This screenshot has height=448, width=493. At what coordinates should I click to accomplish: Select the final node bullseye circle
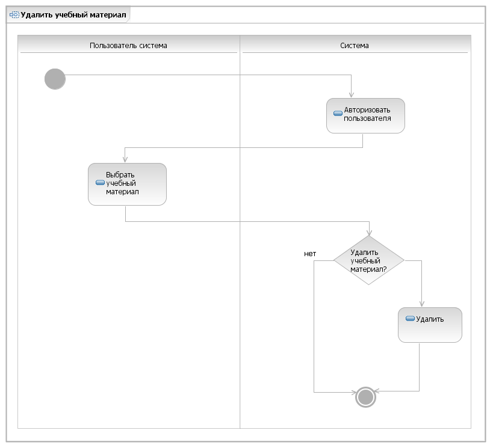(x=365, y=397)
